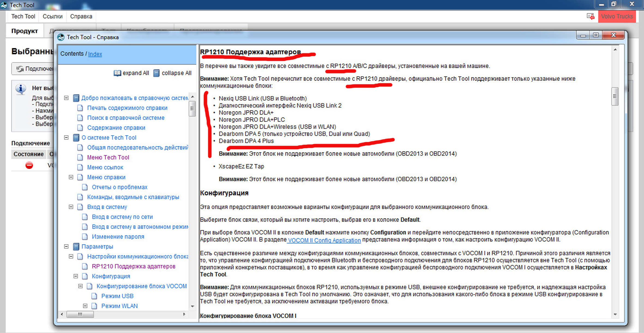Click the collapse All book icon
Screen dimensions: 644x333
coord(156,73)
